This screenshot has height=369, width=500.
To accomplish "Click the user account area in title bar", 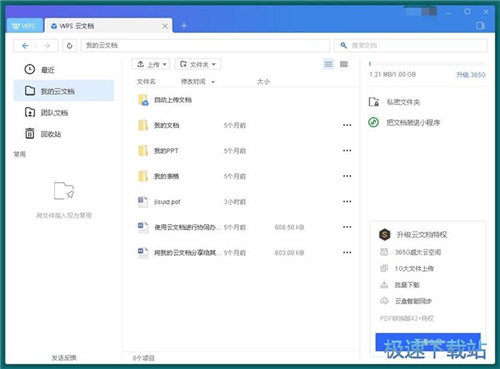I will click(x=422, y=12).
